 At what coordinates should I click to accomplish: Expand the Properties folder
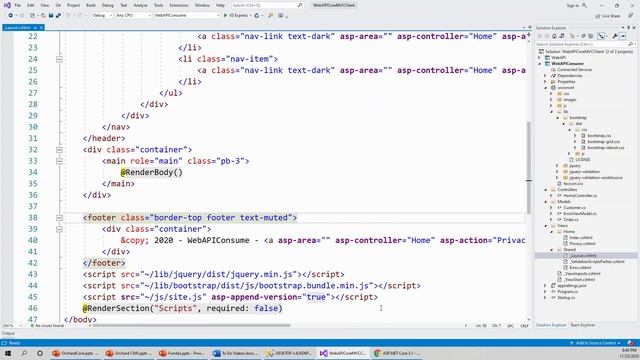545,82
